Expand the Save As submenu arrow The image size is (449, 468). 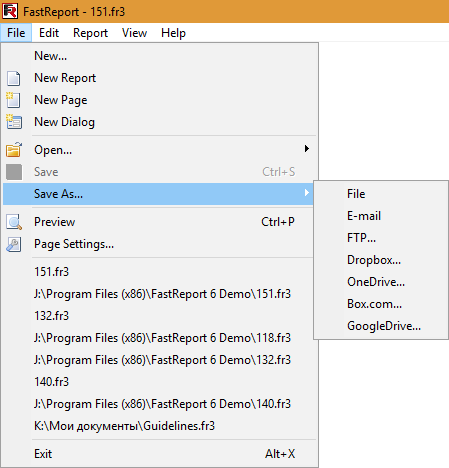(x=307, y=193)
